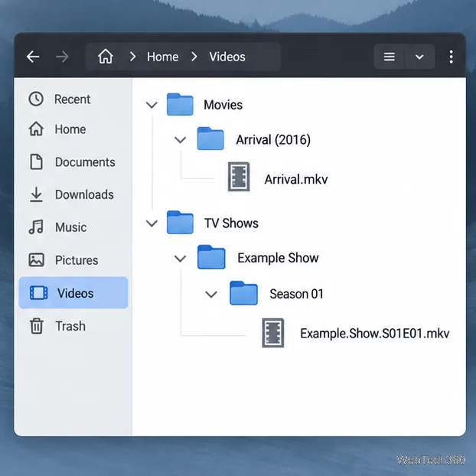Select the Example.Show.S01E01.mkv file name
Image resolution: width=476 pixels, height=476 pixels.
coord(375,334)
